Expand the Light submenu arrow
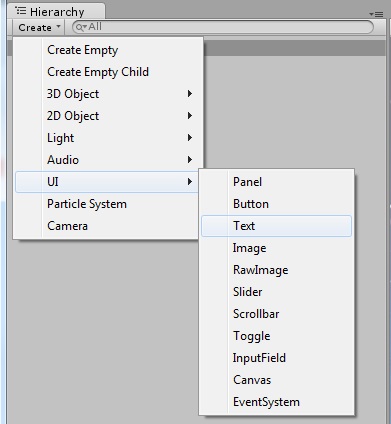 190,138
